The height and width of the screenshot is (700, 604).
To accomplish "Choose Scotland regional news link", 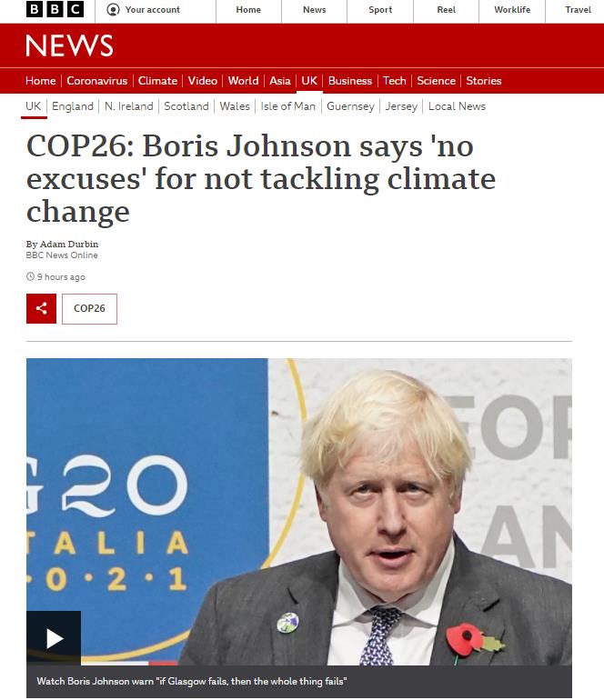I will pos(186,106).
